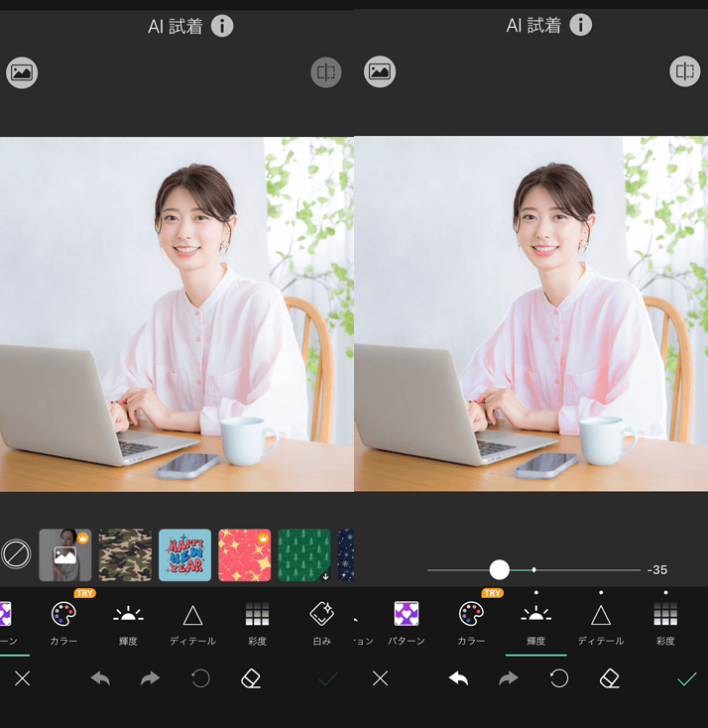This screenshot has height=728, width=708.
Task: Select 輝度 tab in right screen
Action: pyautogui.click(x=535, y=623)
